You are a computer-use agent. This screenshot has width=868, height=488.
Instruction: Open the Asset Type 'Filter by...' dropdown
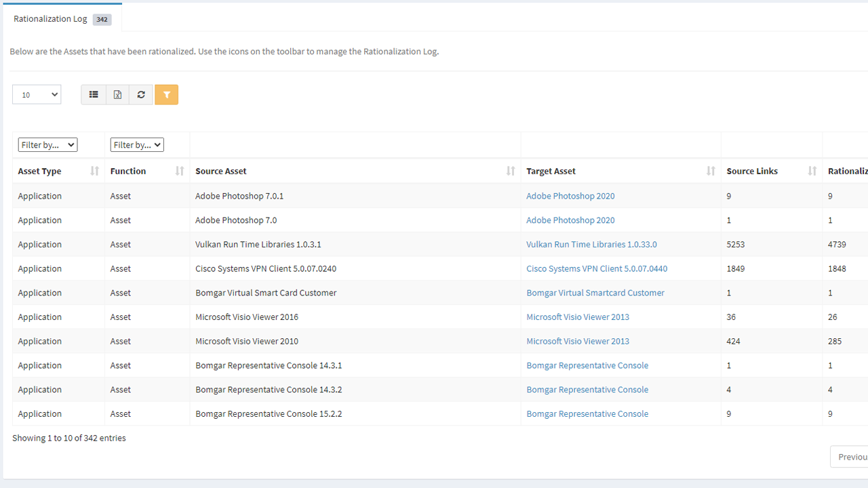pos(47,145)
